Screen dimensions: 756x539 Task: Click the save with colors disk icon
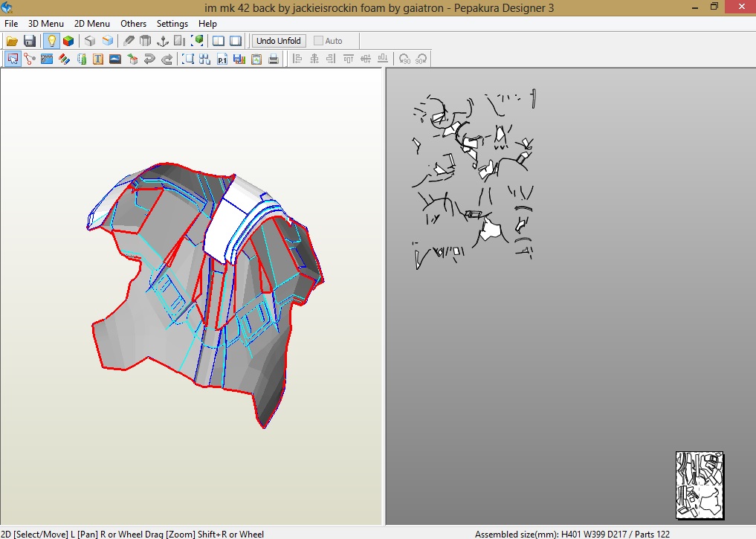click(239, 59)
